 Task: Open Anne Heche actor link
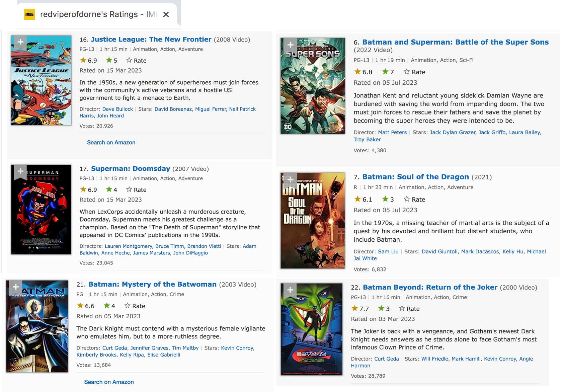[115, 253]
